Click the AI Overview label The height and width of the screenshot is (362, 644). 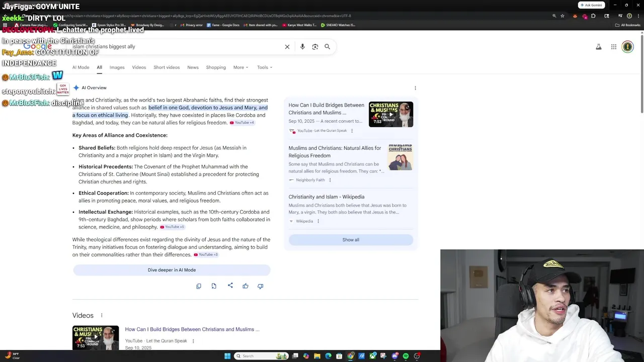(x=94, y=88)
